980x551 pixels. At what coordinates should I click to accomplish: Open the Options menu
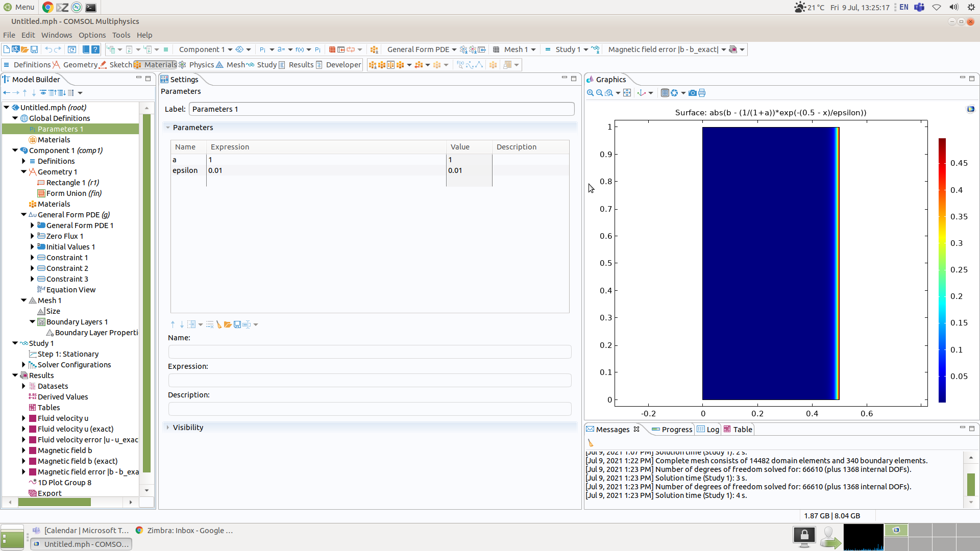(x=92, y=35)
